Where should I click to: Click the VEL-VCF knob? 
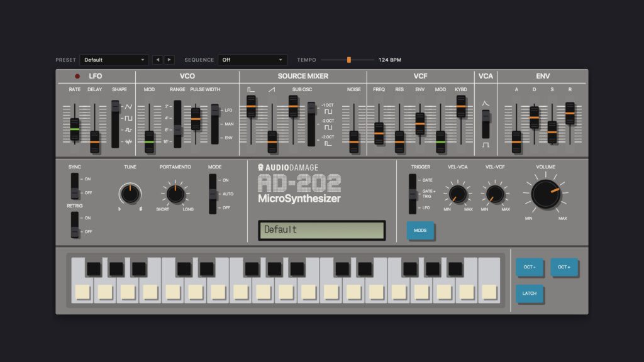pyautogui.click(x=495, y=194)
